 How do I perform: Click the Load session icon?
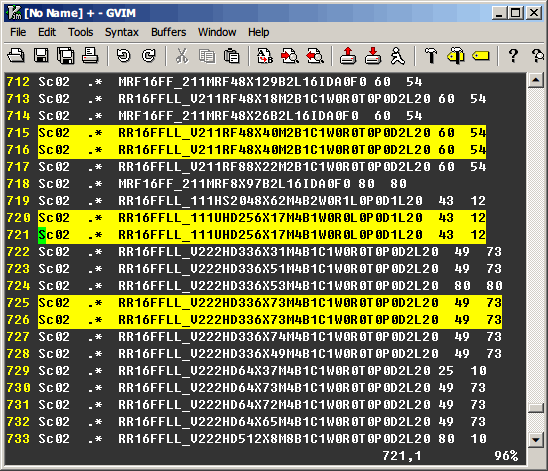coord(348,56)
